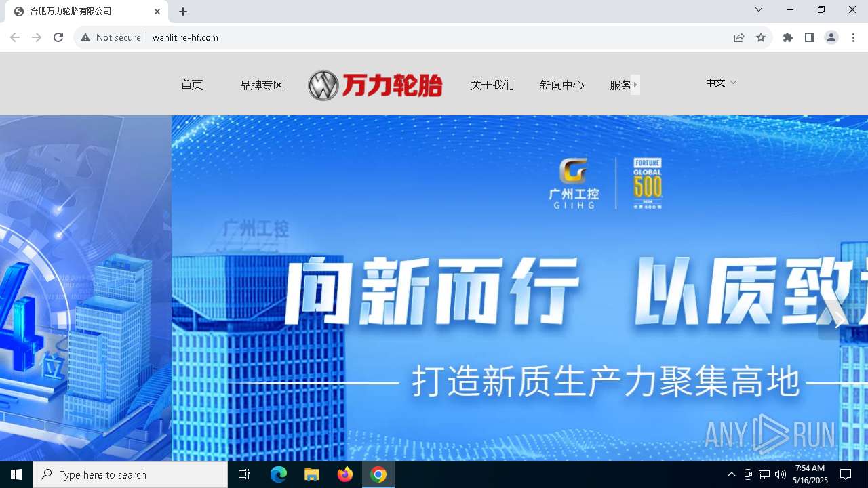Screen dimensions: 868x488
Task: Bookmark this page with the star icon
Action: click(x=761, y=37)
